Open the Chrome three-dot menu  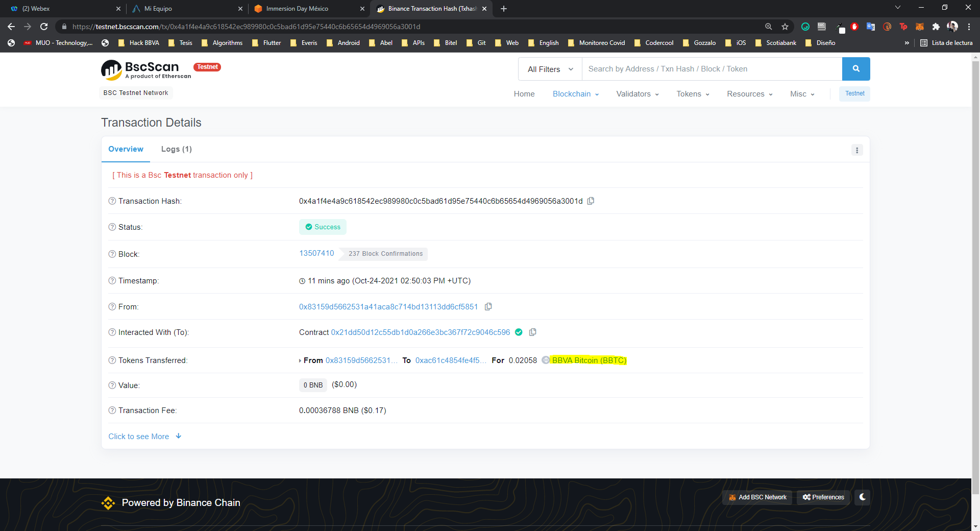coord(969,27)
